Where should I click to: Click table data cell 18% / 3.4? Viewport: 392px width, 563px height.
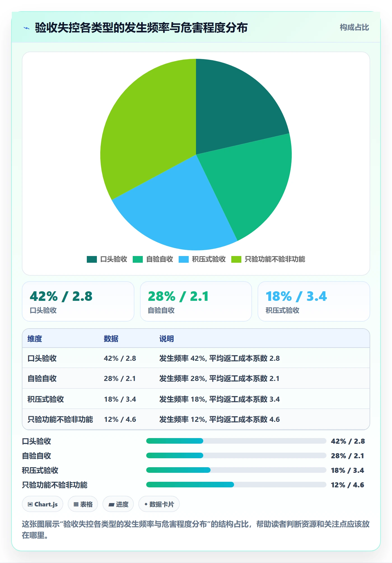pyautogui.click(x=120, y=399)
